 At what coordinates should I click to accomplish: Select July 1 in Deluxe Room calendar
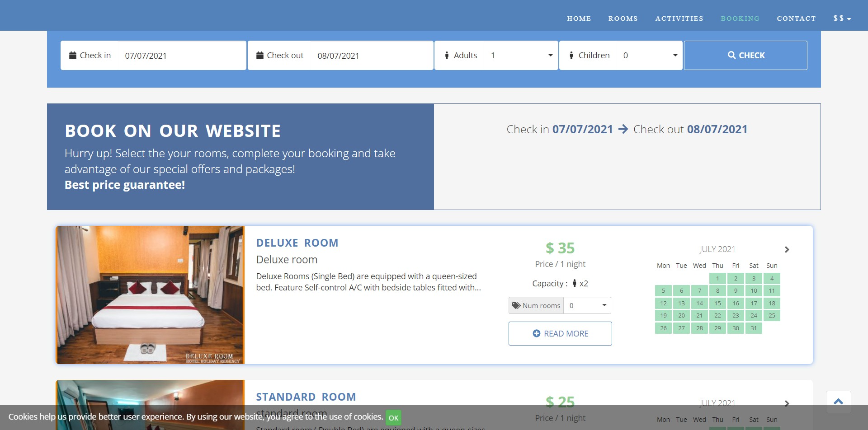(717, 278)
